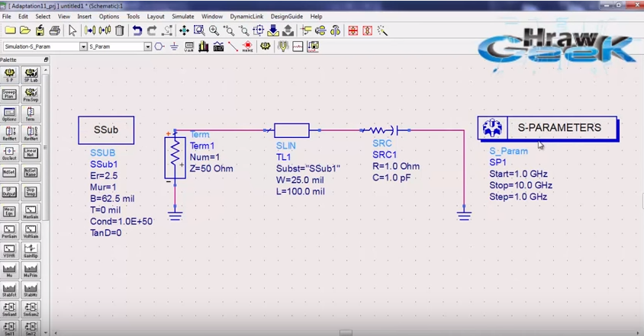Open the DynamicLink menu
This screenshot has height=336, width=644.
[246, 17]
